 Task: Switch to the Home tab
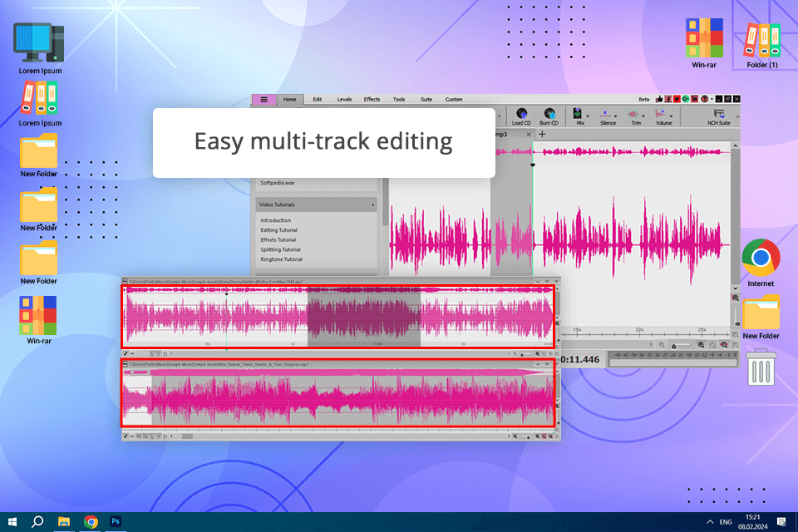coord(289,99)
